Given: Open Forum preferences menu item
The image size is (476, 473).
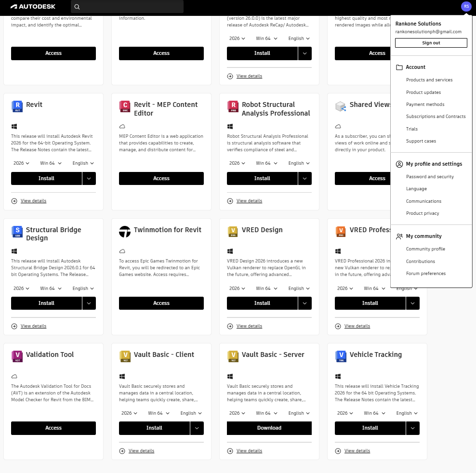Looking at the screenshot, I should [x=425, y=274].
